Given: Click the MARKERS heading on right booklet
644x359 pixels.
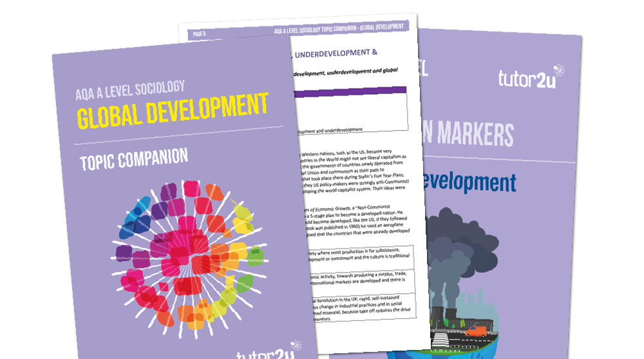Looking at the screenshot, I should 475,134.
